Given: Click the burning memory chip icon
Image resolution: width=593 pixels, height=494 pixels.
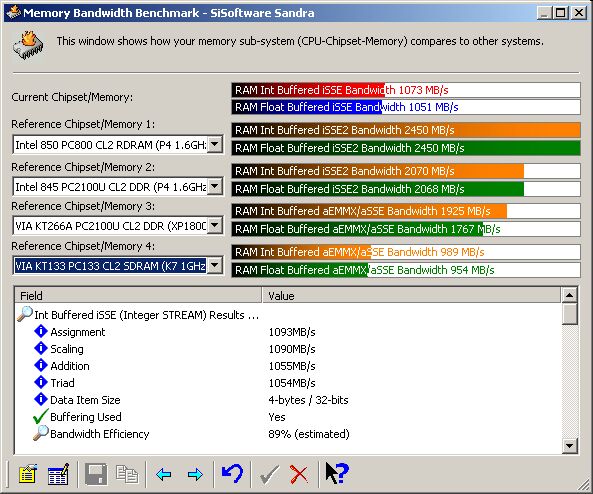Looking at the screenshot, I should coord(28,45).
